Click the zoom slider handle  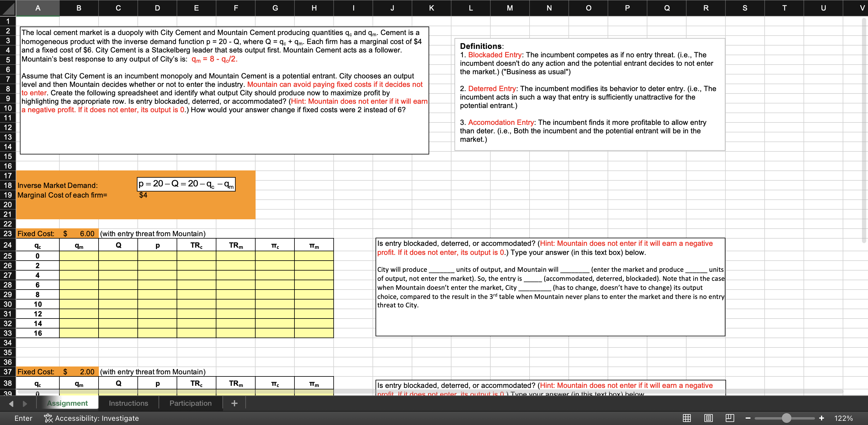click(x=787, y=418)
